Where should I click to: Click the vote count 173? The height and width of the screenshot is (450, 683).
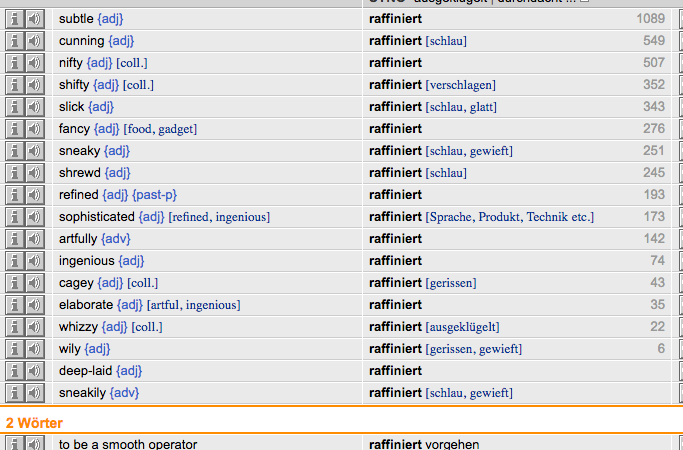(654, 217)
